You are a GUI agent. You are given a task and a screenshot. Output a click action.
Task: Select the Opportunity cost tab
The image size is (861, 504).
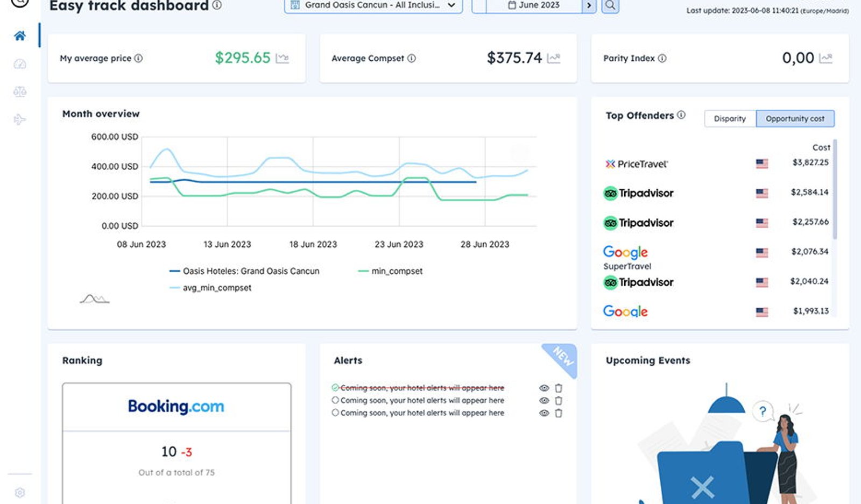(x=795, y=119)
